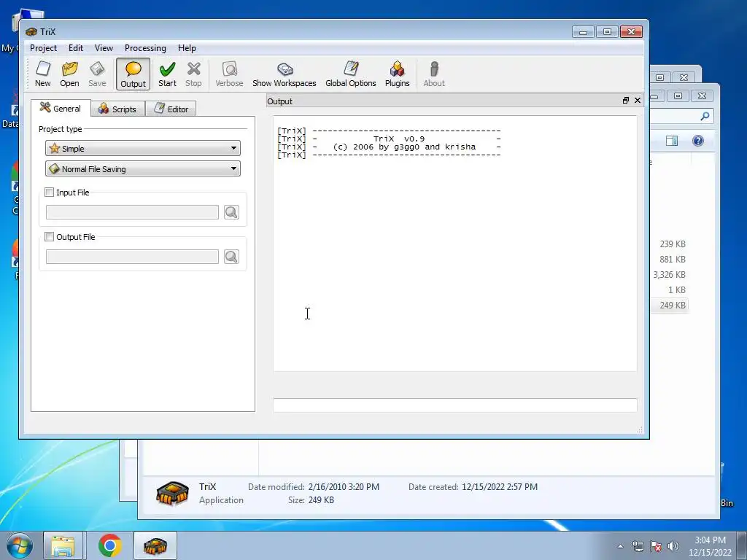Create a New project in TriX toolbar
The image size is (747, 560).
tap(43, 74)
